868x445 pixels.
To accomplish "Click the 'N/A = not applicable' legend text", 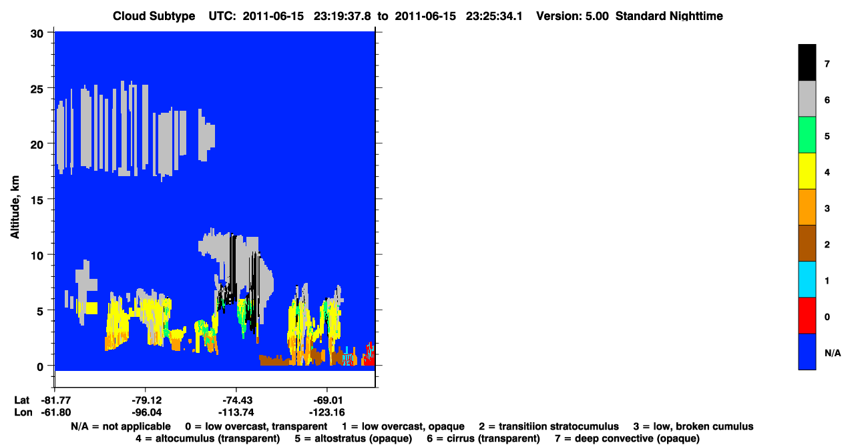I will [120, 426].
